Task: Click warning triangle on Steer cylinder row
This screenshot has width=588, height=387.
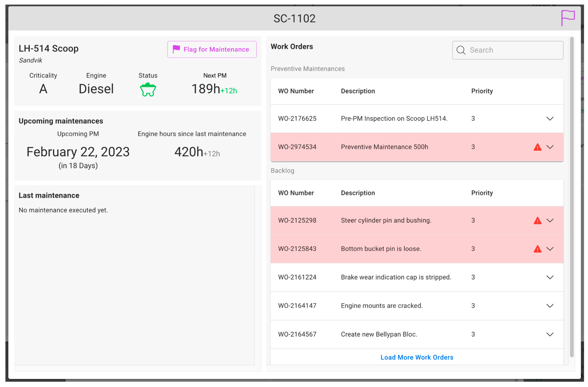Action: pos(537,221)
